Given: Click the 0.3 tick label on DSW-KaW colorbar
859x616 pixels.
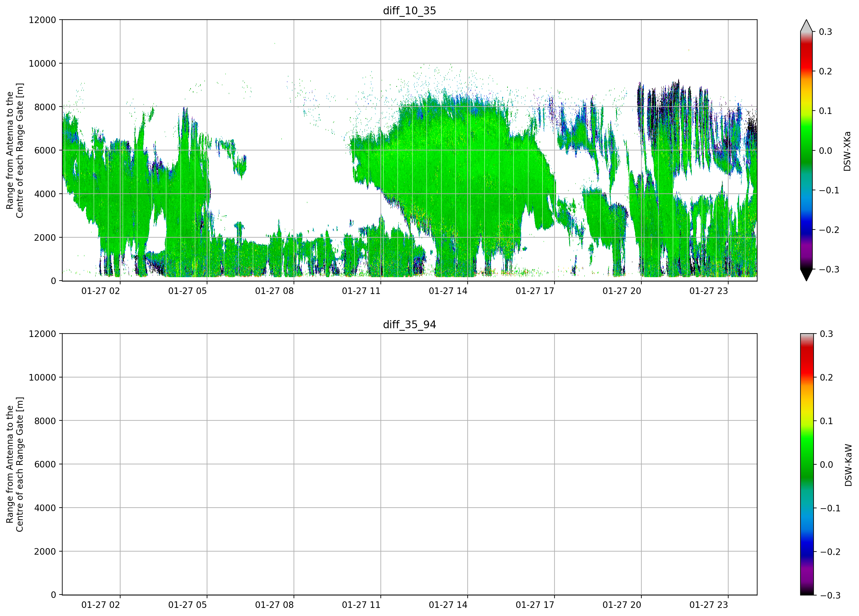Looking at the screenshot, I should coord(826,334).
